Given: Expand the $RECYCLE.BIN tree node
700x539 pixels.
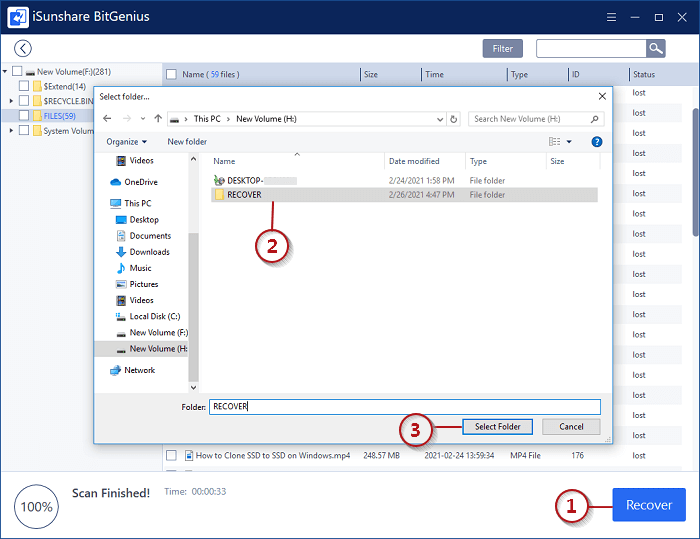Looking at the screenshot, I should click(x=11, y=101).
